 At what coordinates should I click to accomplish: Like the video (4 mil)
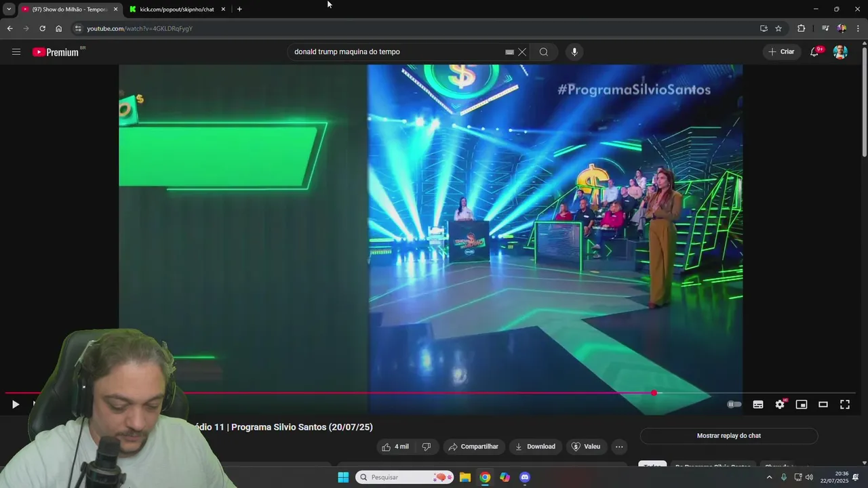click(x=395, y=447)
